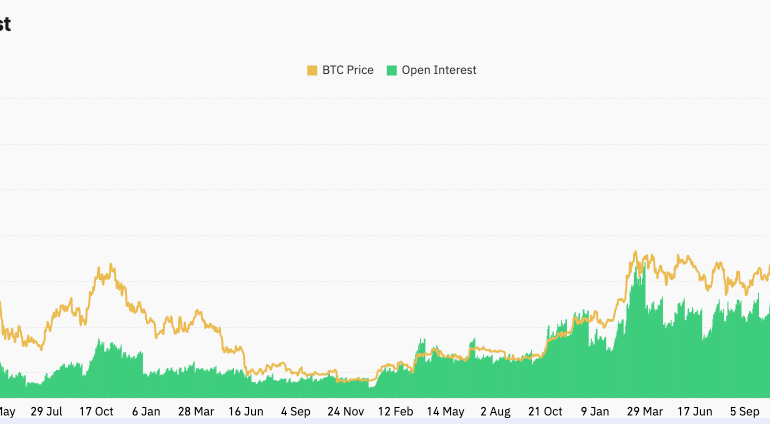
Task: Select the 9 Jan date label
Action: coord(596,411)
